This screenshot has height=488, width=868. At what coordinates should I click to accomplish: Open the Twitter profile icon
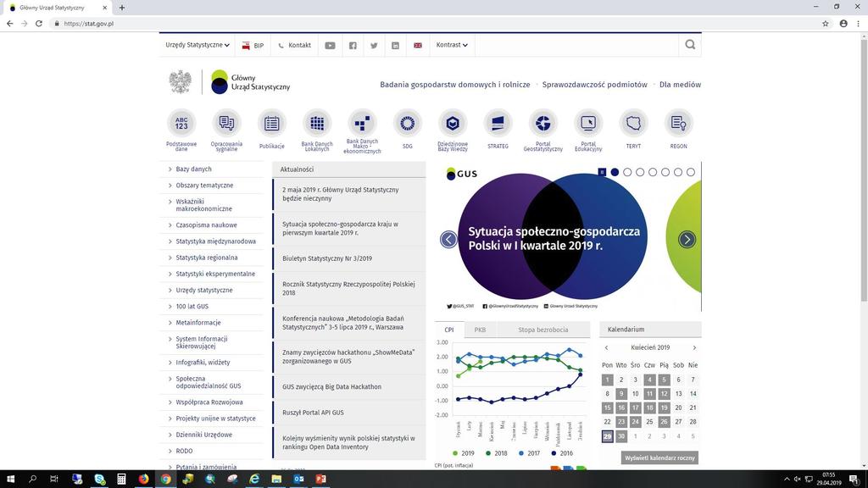(x=374, y=46)
